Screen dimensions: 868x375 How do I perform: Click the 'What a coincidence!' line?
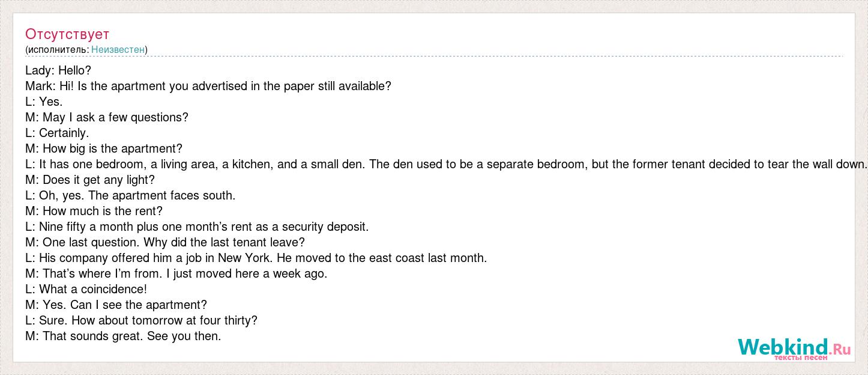[x=86, y=289]
